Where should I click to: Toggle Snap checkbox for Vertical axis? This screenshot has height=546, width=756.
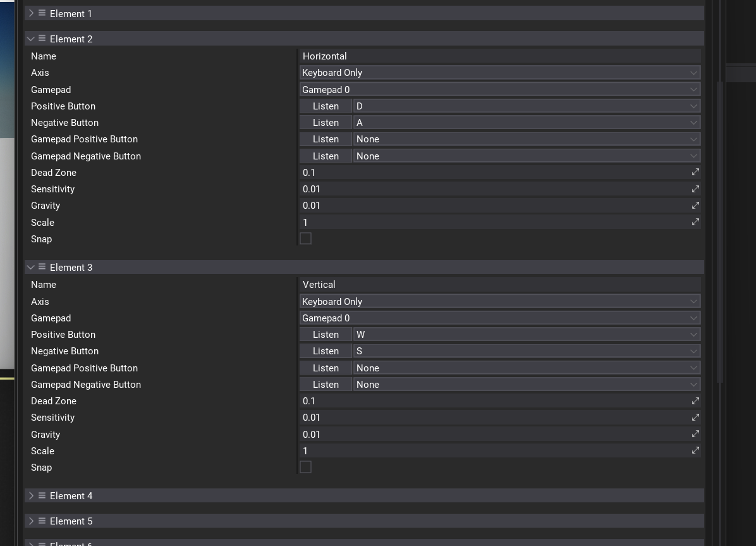306,467
